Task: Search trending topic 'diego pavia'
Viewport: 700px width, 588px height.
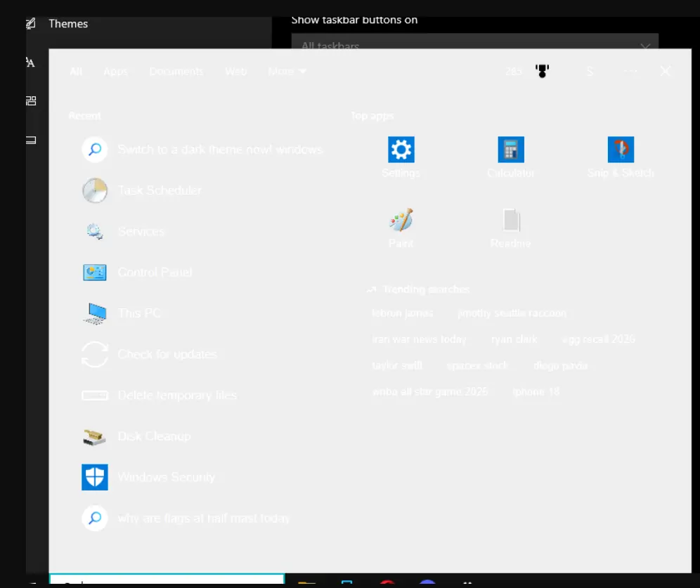Action: (560, 366)
